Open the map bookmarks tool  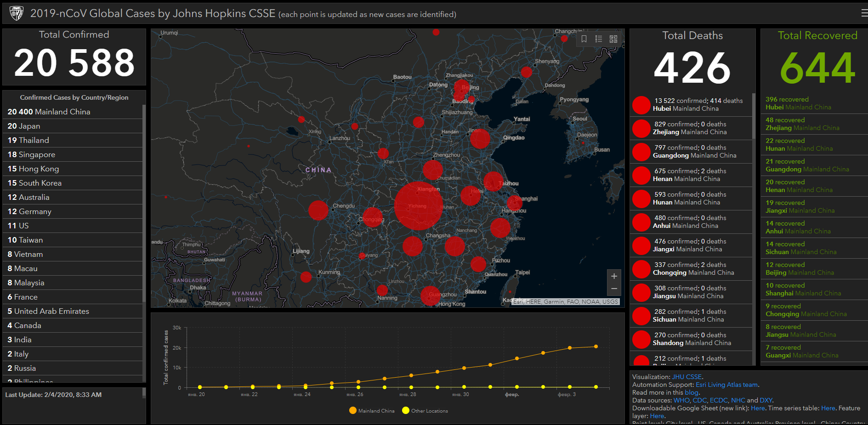(x=584, y=39)
